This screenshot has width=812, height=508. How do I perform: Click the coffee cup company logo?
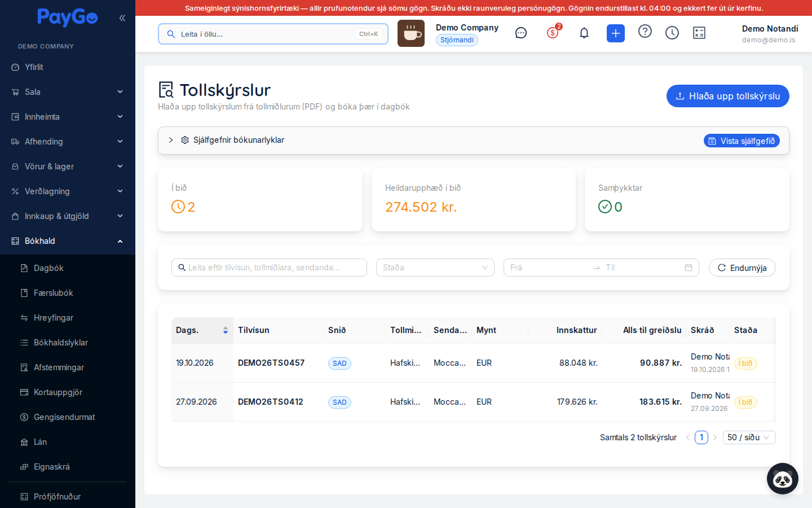pos(411,33)
